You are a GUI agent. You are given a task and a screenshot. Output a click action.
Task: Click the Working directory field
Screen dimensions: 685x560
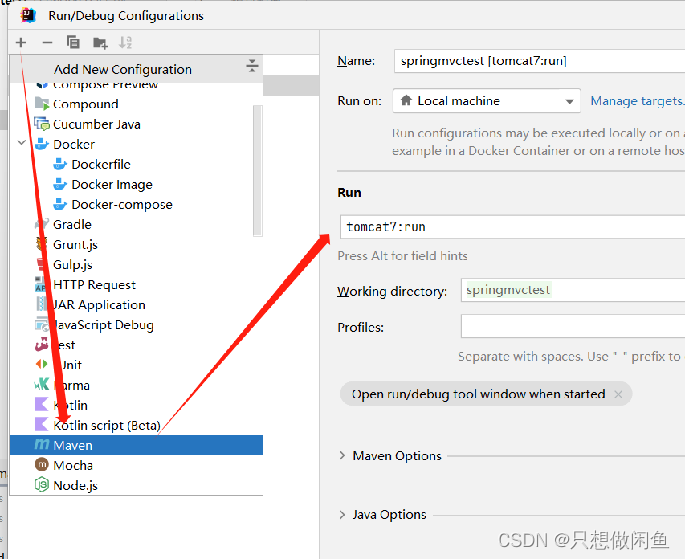click(x=573, y=290)
